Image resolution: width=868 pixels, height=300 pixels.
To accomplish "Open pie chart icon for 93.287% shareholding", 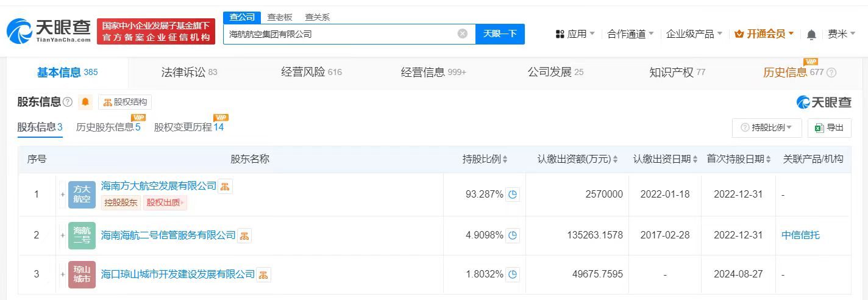I will point(513,195).
